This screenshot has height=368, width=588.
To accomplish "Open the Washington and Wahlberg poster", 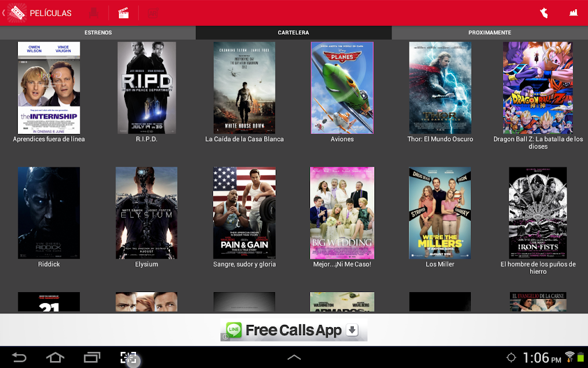I will click(342, 301).
